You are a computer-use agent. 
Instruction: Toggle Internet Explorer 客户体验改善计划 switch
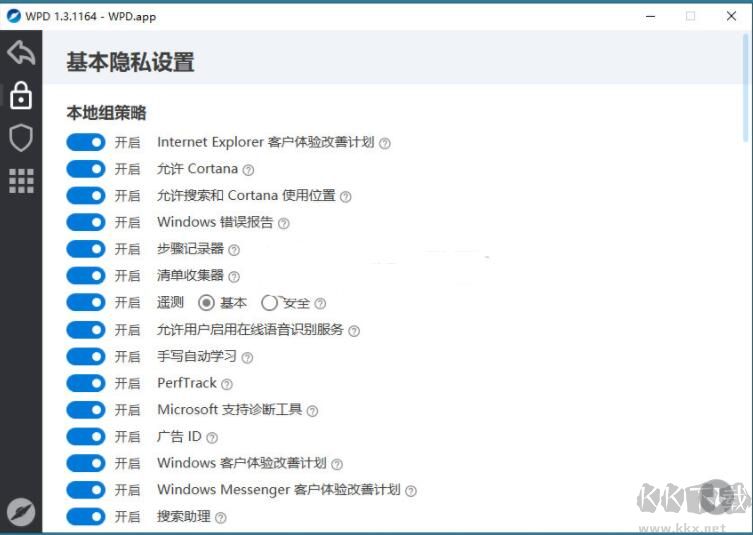point(85,142)
